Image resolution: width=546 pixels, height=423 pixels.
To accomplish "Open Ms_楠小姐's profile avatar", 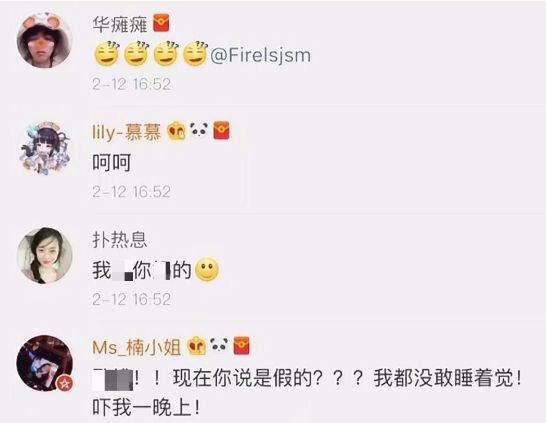I will [45, 363].
